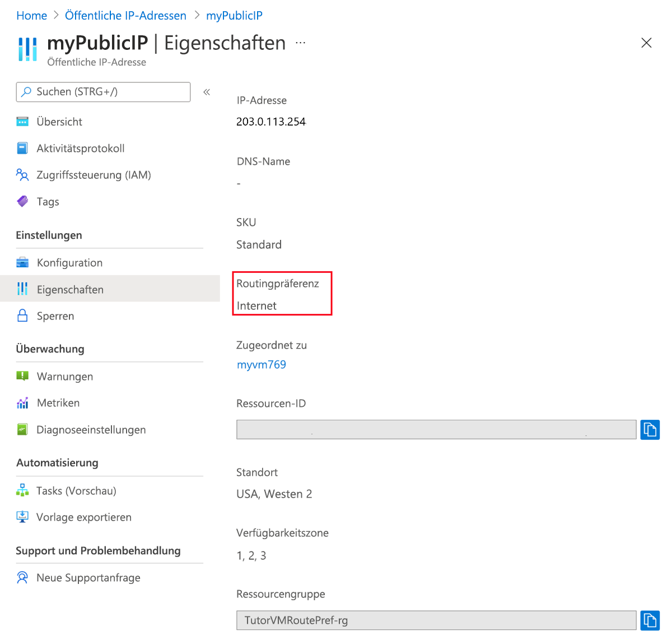The height and width of the screenshot is (640, 672).
Task: Click the Vorlage exportieren entry
Action: pyautogui.click(x=83, y=517)
